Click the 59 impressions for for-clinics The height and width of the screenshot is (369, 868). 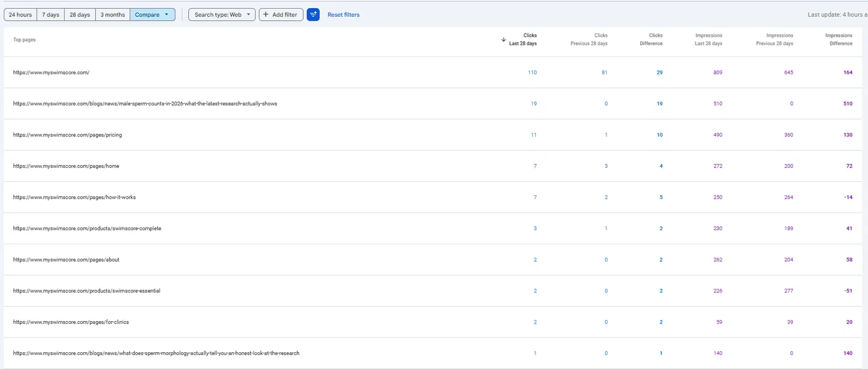click(719, 322)
